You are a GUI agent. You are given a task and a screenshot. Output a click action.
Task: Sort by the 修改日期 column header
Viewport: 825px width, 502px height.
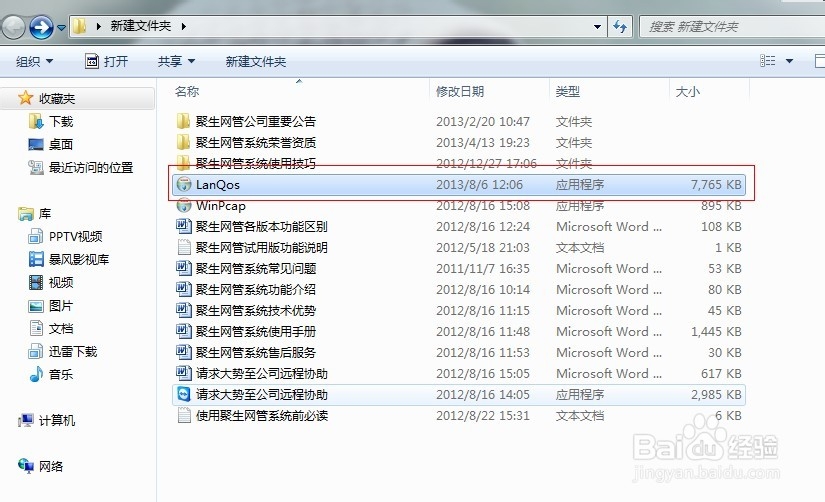460,92
